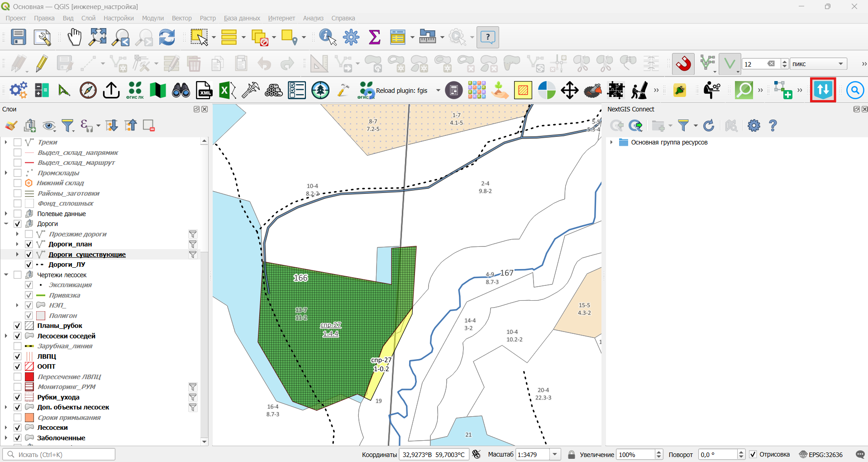The height and width of the screenshot is (462, 868).
Task: Collapse the Дороги layer group
Action: pos(6,224)
